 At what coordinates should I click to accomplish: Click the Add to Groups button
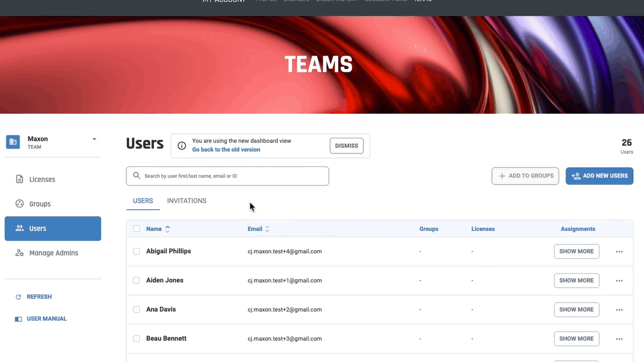click(525, 176)
